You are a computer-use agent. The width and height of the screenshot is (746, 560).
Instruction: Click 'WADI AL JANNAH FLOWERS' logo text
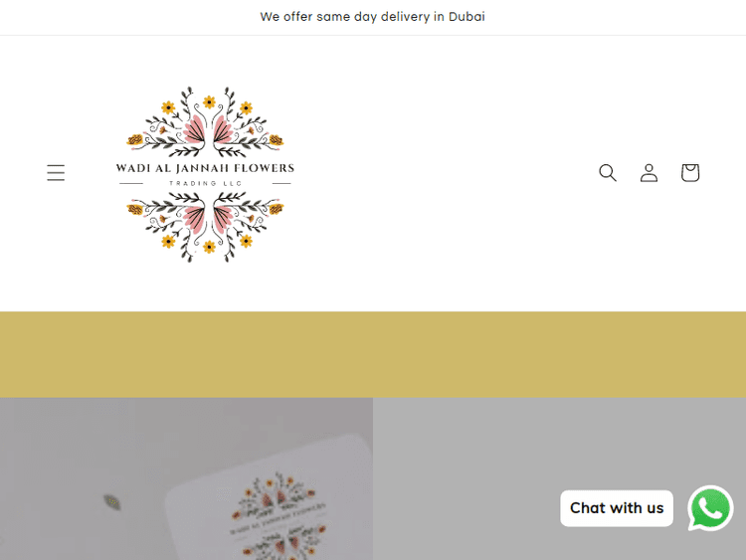(x=205, y=168)
